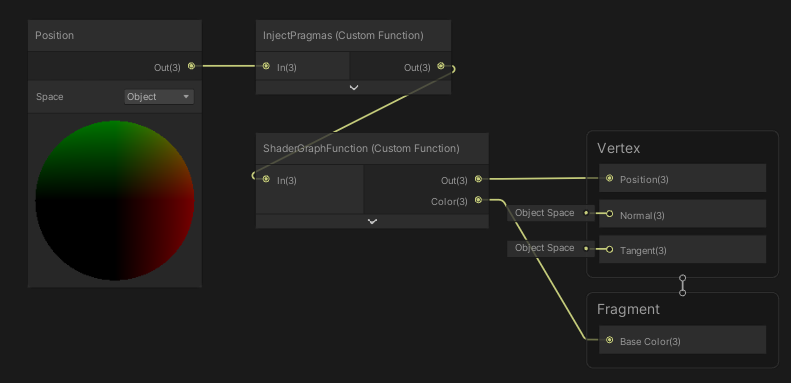Click the Vertex Normal(3) input port

coord(609,214)
